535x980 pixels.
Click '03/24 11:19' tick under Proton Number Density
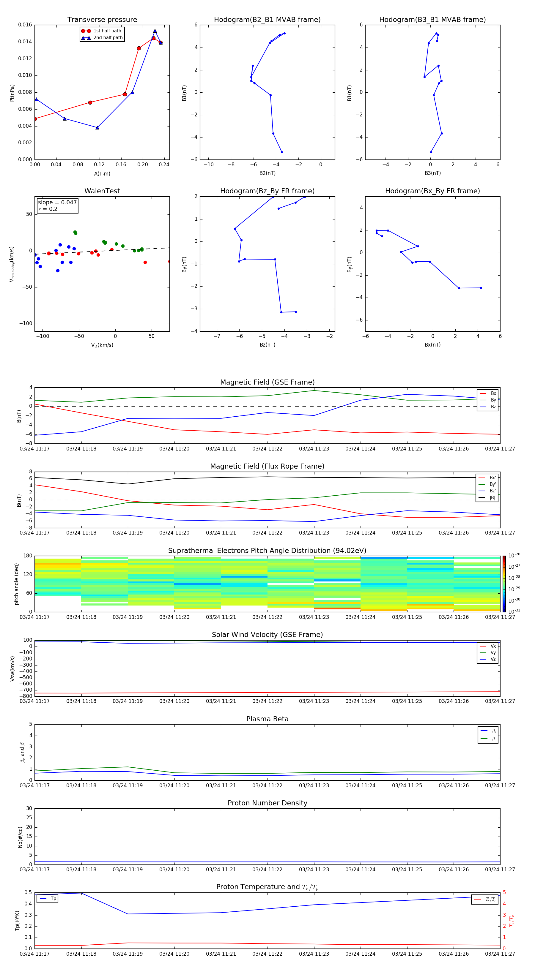point(128,869)
